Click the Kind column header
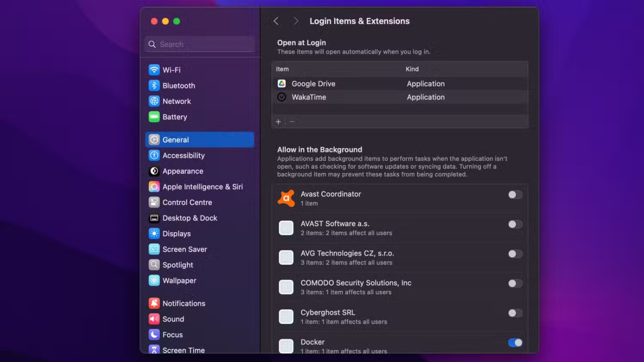 coord(412,69)
